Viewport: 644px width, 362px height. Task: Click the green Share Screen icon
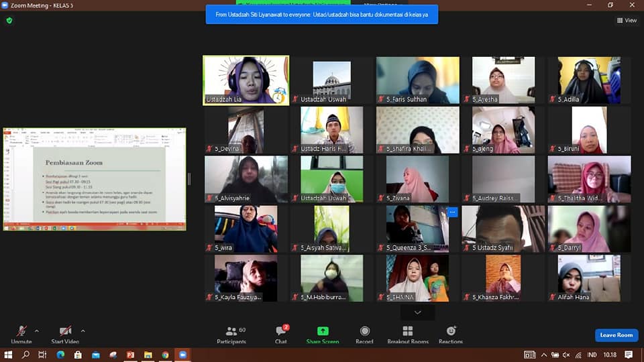(323, 331)
